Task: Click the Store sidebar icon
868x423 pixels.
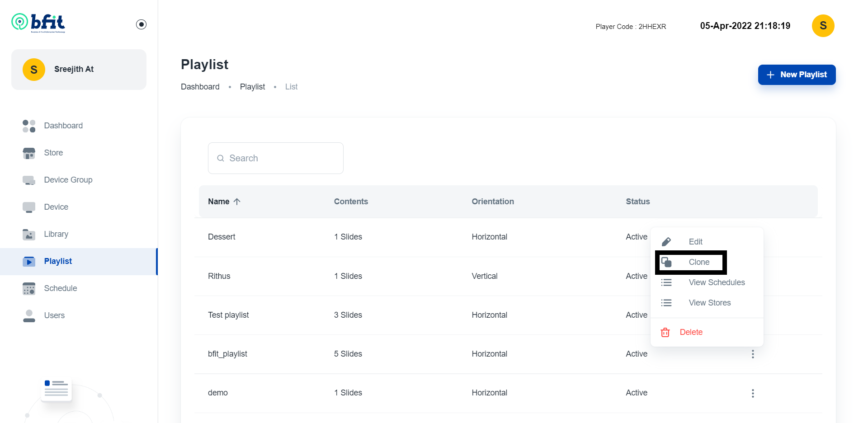Action: click(29, 153)
